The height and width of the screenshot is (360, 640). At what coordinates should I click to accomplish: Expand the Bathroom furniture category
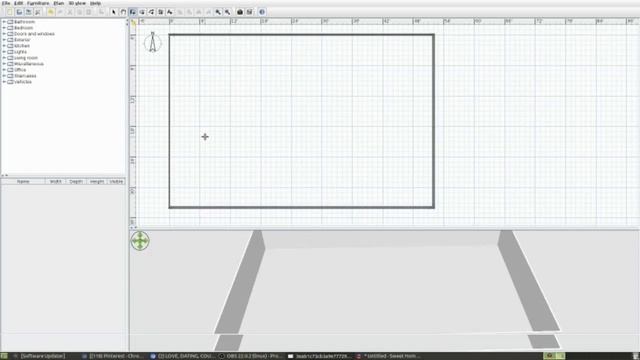pyautogui.click(x=4, y=22)
